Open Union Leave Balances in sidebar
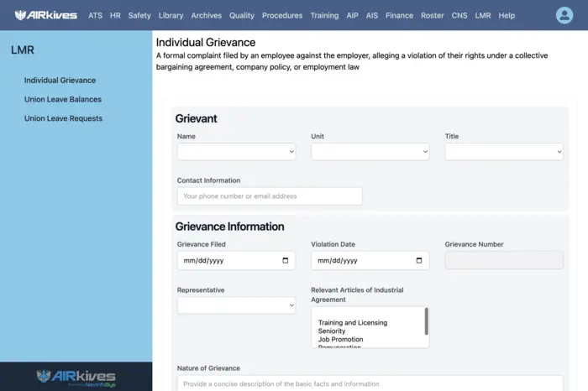 click(63, 100)
